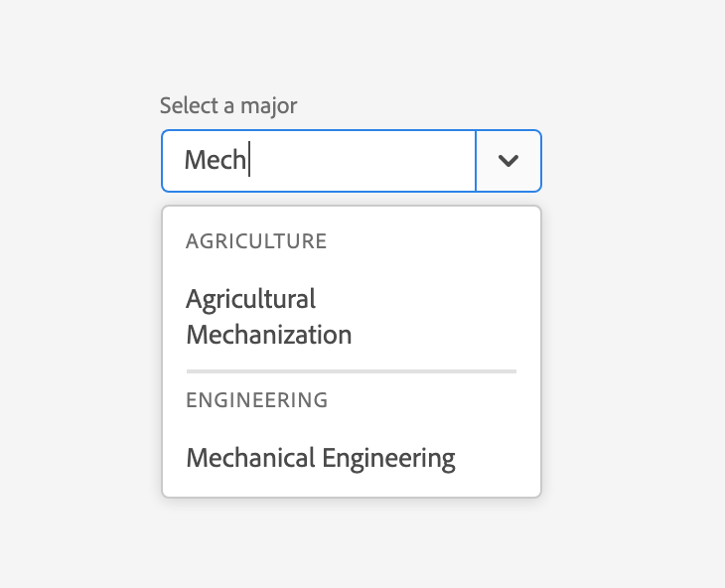Viewport: 725px width, 588px height.
Task: Click the divider between the two sections
Action: tap(351, 370)
